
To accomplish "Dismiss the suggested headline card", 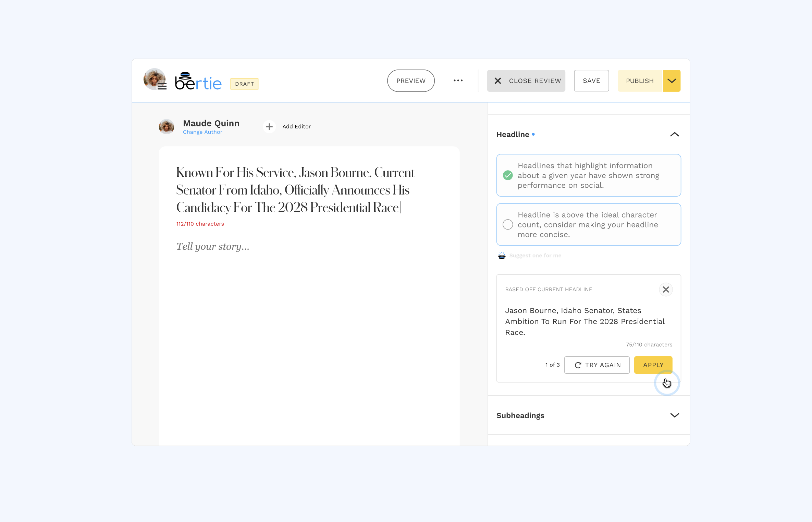I will (x=665, y=290).
